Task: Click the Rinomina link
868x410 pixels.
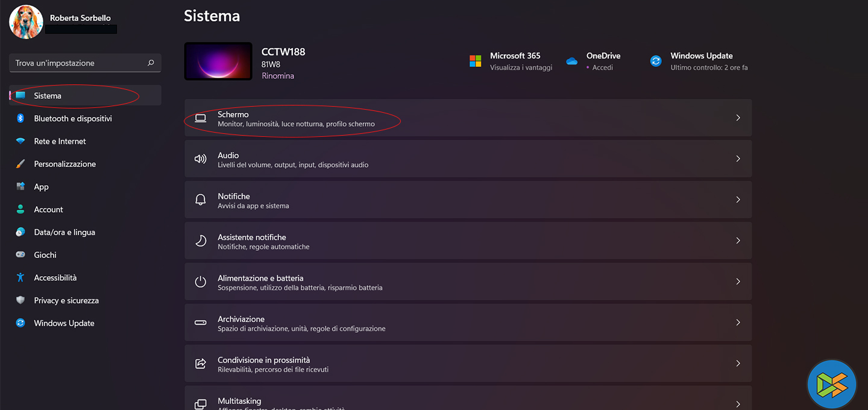Action: pos(278,76)
